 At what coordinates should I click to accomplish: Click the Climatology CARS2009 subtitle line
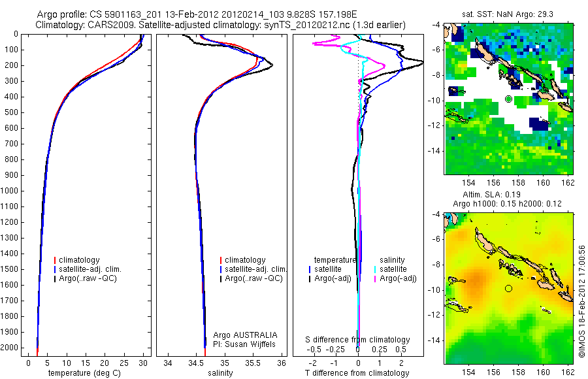point(221,25)
